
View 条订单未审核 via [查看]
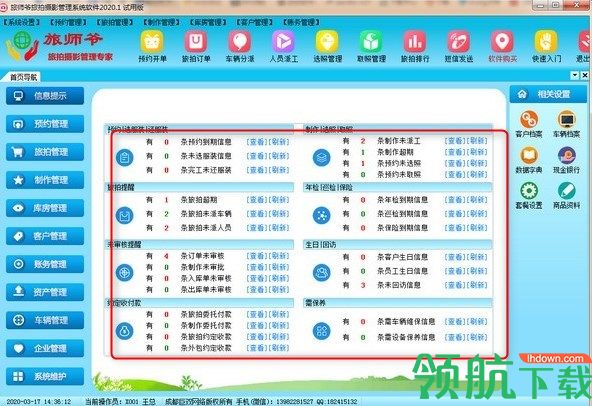257,256
